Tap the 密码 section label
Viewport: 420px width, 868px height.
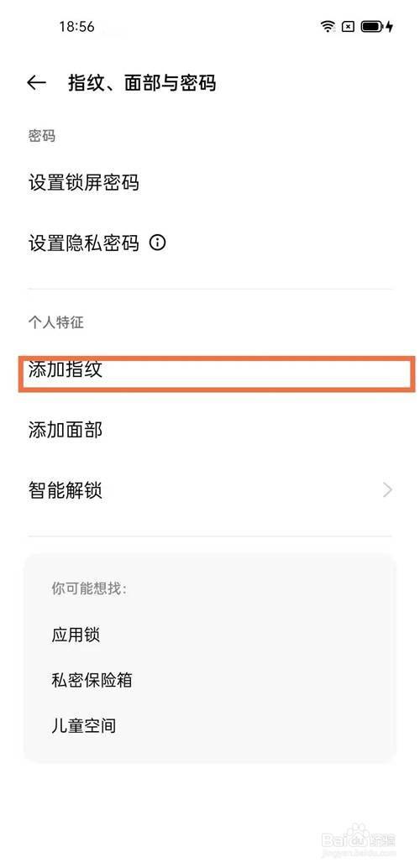41,136
